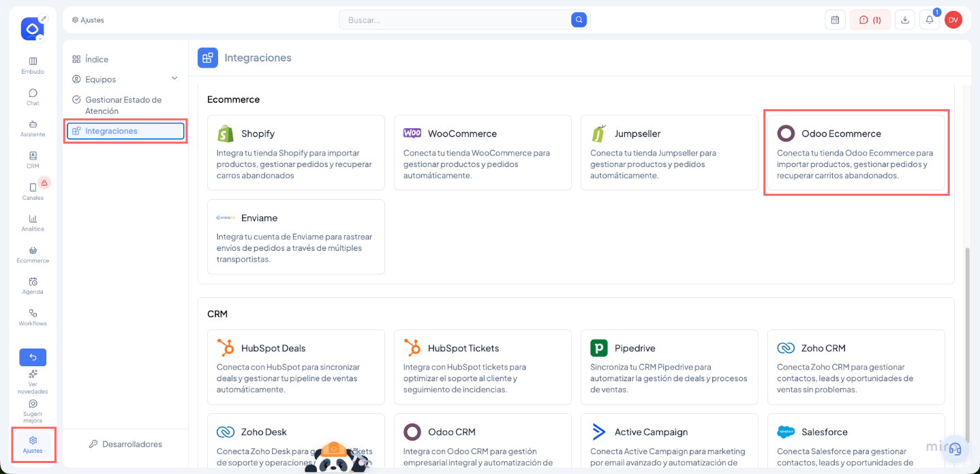Select Gestionar Estado de Atención menu item
This screenshot has width=980, height=474.
pos(123,105)
